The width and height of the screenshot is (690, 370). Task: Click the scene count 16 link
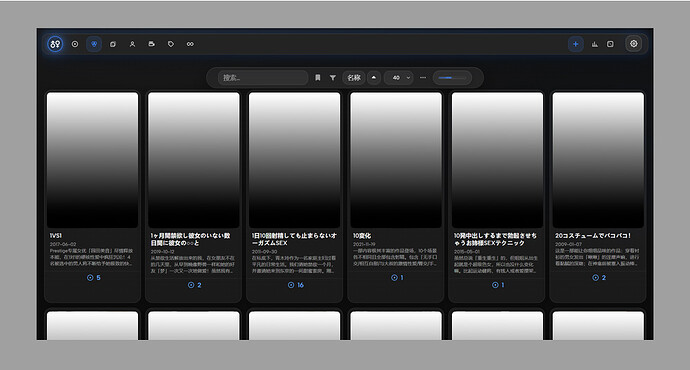pyautogui.click(x=296, y=285)
